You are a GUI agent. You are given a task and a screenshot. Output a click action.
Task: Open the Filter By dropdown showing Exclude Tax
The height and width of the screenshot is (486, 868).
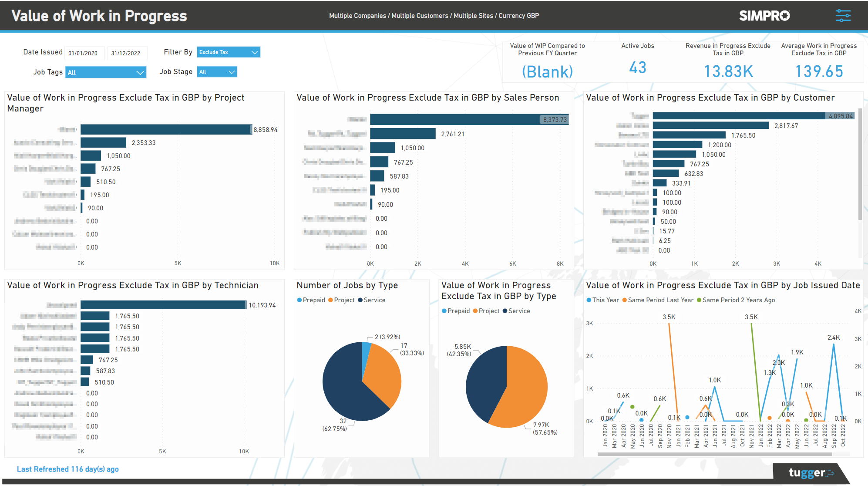click(x=228, y=52)
